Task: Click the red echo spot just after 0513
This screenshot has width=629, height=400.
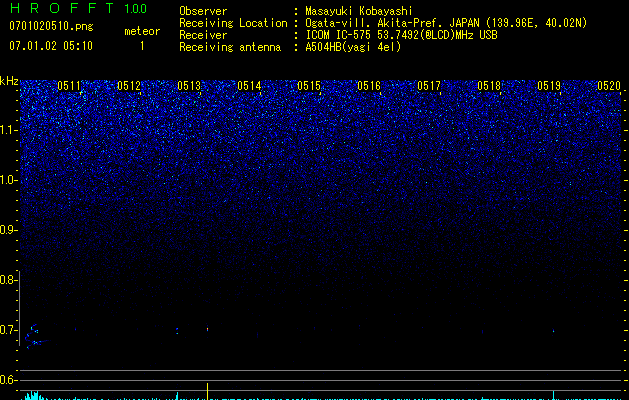Action: pyautogui.click(x=207, y=329)
